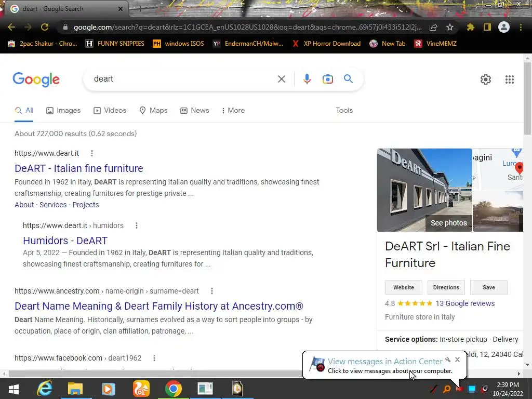Open Chrome three-dot menu
The image size is (532, 399).
pyautogui.click(x=521, y=27)
